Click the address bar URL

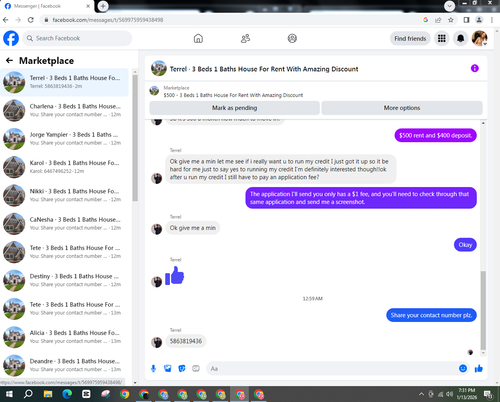[108, 20]
